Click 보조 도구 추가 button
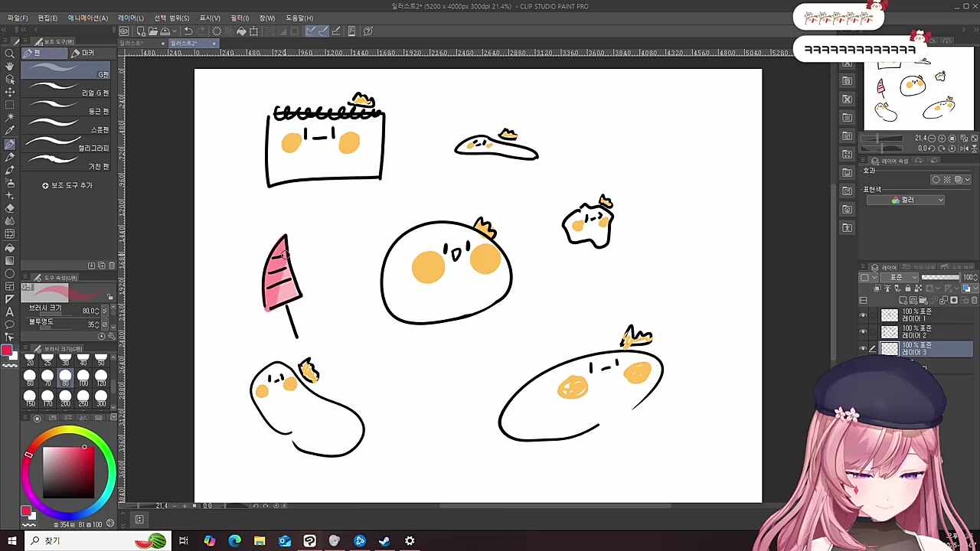Image resolution: width=980 pixels, height=551 pixels. [67, 185]
